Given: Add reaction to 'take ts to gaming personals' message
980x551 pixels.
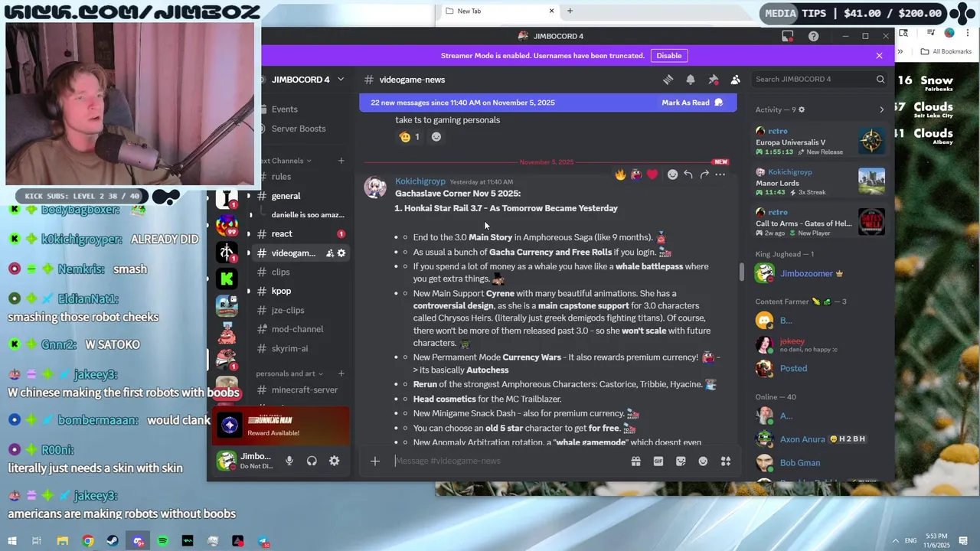Looking at the screenshot, I should [x=436, y=137].
